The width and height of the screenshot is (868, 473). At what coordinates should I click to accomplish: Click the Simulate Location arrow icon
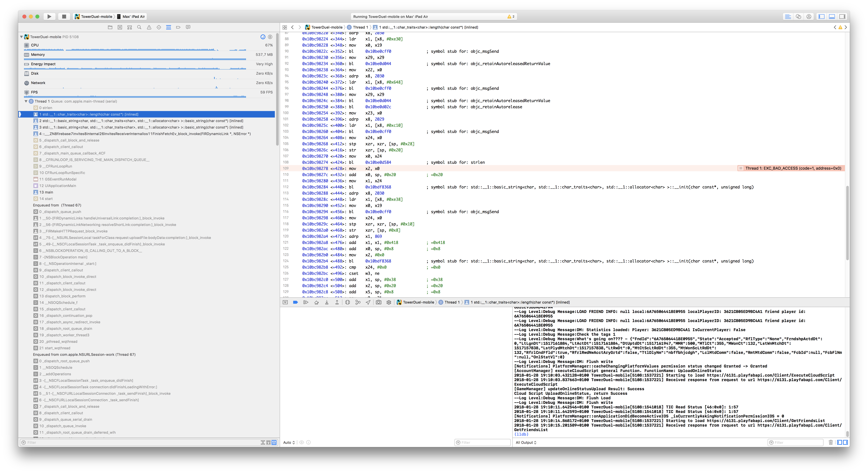[x=368, y=302]
